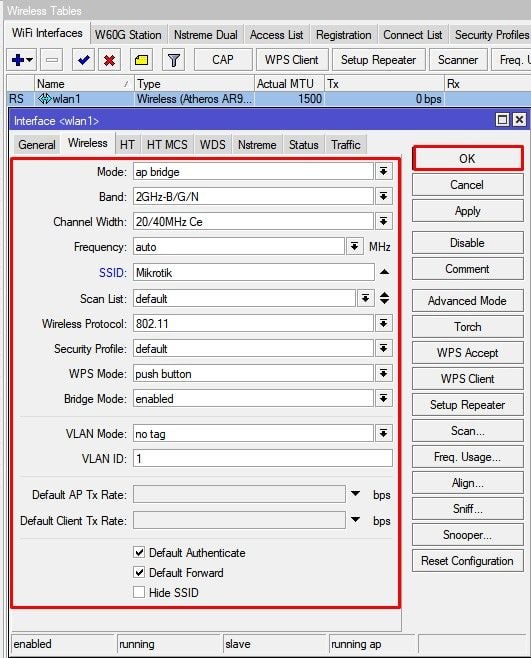Click the Torch button
Image resolution: width=531 pixels, height=658 pixels.
(x=467, y=327)
